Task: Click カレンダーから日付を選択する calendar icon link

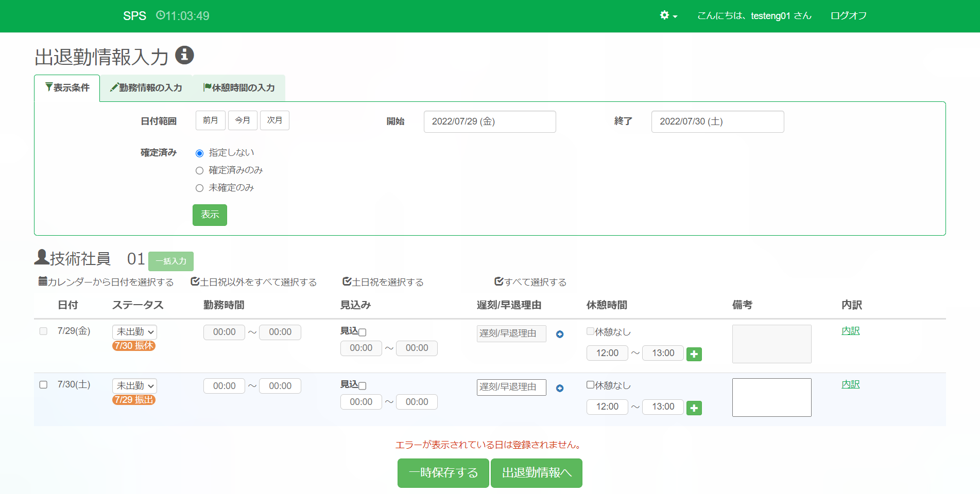Action: click(106, 282)
